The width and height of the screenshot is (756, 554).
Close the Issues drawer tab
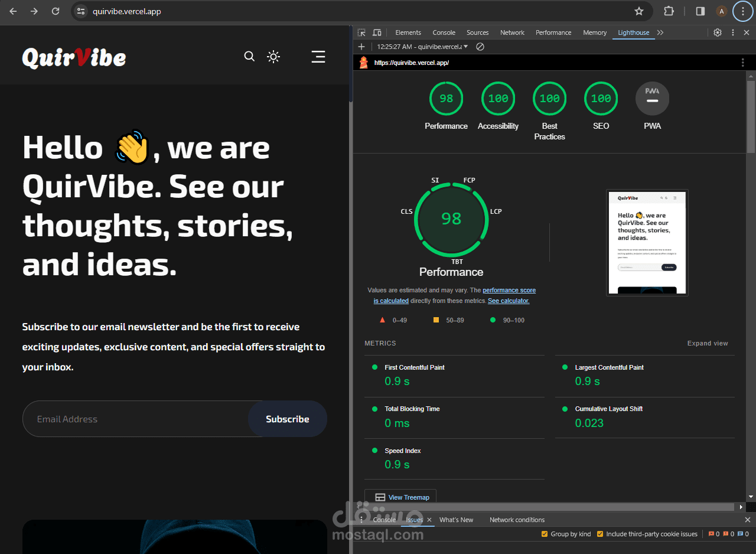(x=429, y=520)
